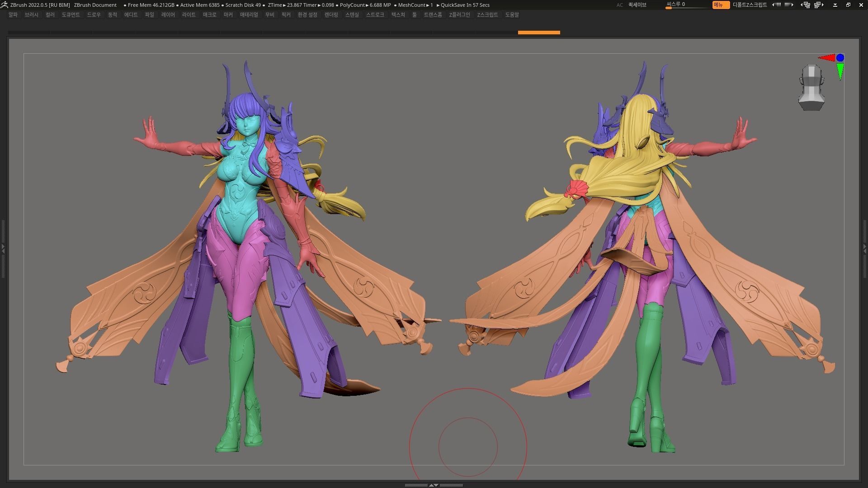This screenshot has width=868, height=488.
Task: Click the blue Z axis dot
Action: 840,57
